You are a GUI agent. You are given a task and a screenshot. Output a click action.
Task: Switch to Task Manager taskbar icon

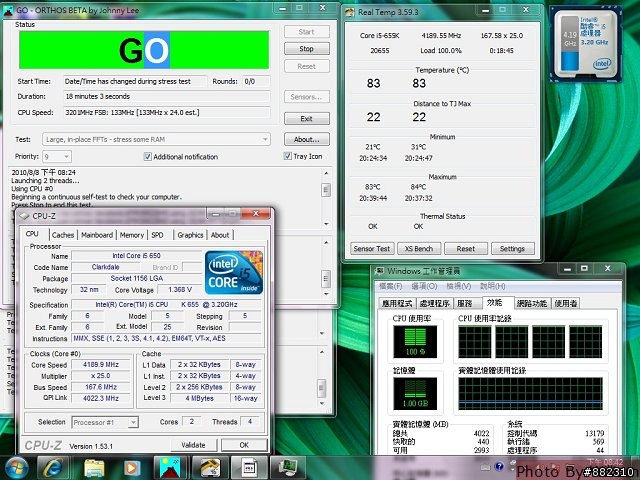coord(287,468)
